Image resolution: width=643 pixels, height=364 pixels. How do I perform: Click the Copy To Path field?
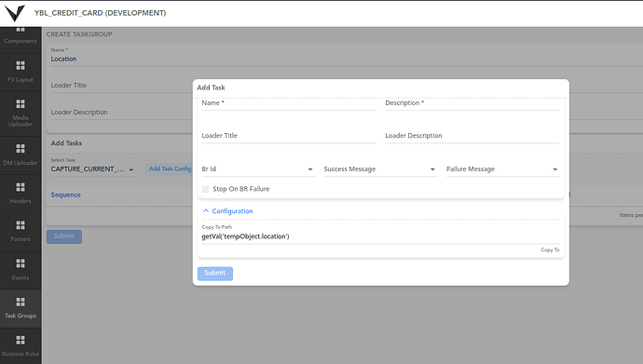pyautogui.click(x=380, y=236)
